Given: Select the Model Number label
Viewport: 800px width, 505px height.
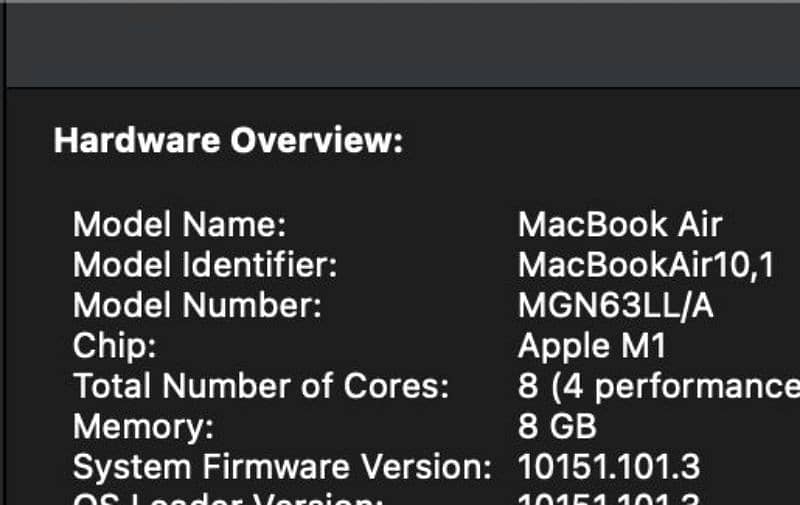Looking at the screenshot, I should pyautogui.click(x=197, y=306).
